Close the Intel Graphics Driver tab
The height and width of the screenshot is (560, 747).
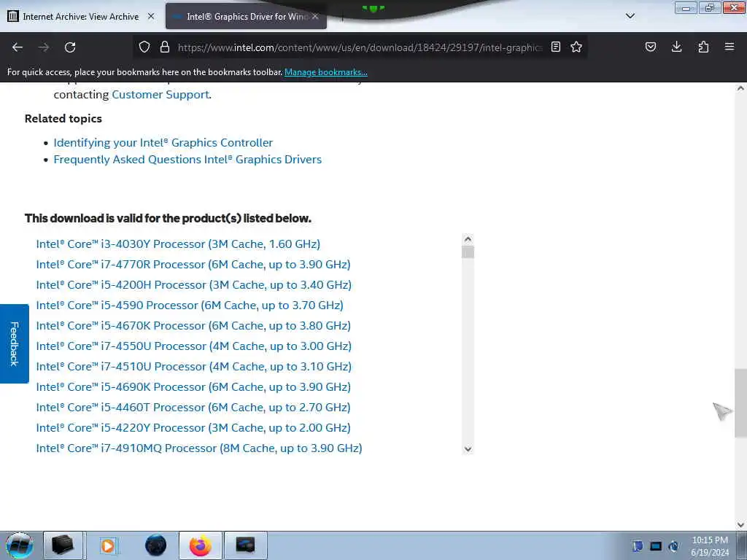pos(315,16)
